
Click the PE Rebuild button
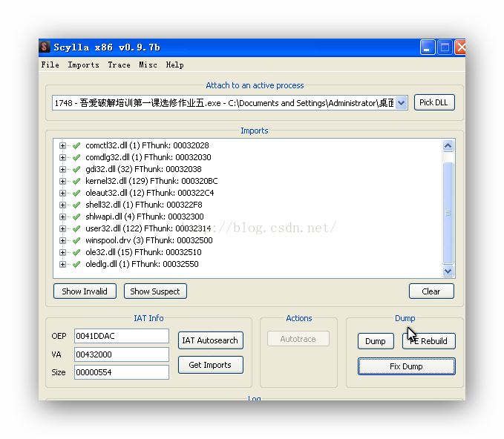click(429, 341)
